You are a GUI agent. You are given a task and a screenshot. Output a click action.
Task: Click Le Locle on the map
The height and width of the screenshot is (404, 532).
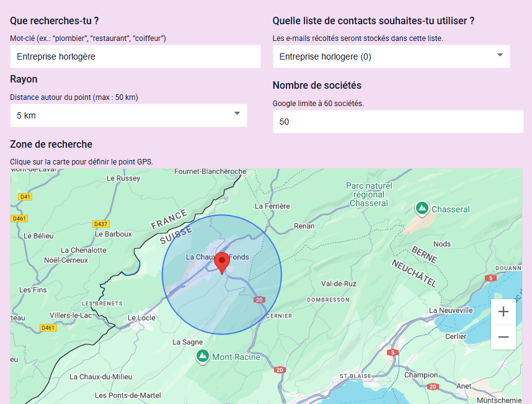[x=140, y=318]
